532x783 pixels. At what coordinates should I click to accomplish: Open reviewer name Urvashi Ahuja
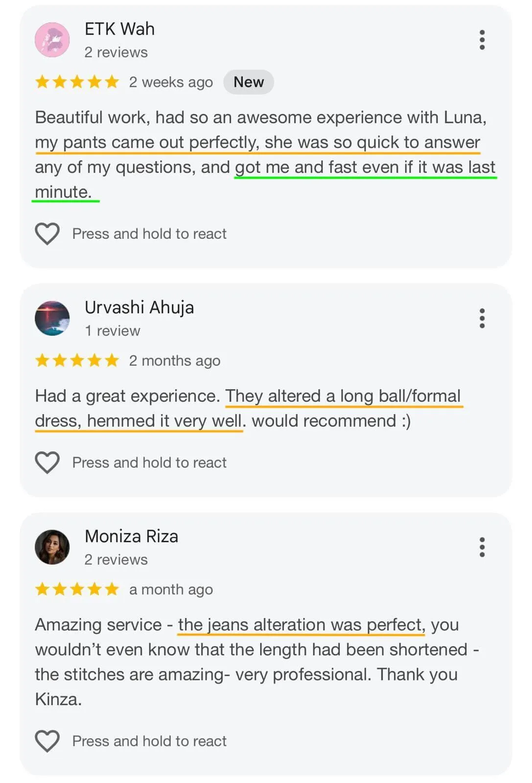point(139,307)
